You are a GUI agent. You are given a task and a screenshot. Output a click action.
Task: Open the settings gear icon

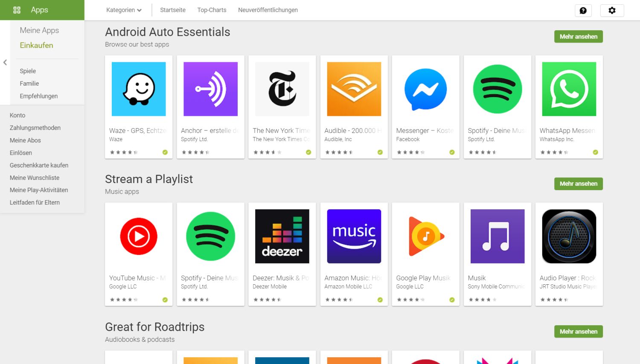[612, 11]
